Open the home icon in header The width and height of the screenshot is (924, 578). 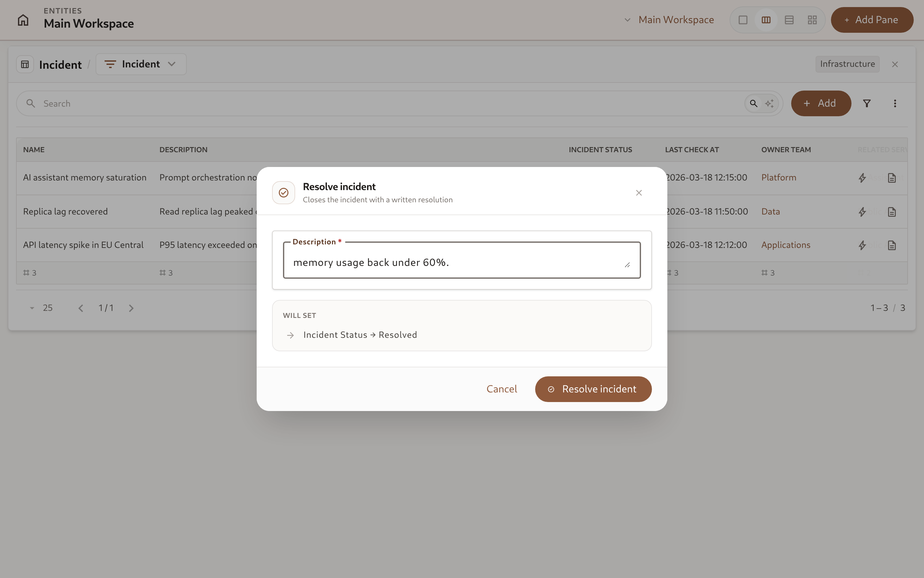[x=23, y=20]
